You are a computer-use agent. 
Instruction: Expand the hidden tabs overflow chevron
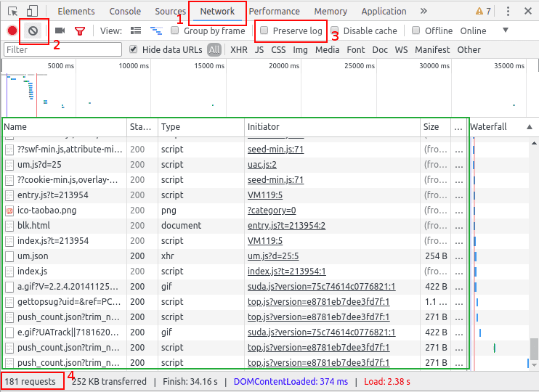click(x=424, y=11)
